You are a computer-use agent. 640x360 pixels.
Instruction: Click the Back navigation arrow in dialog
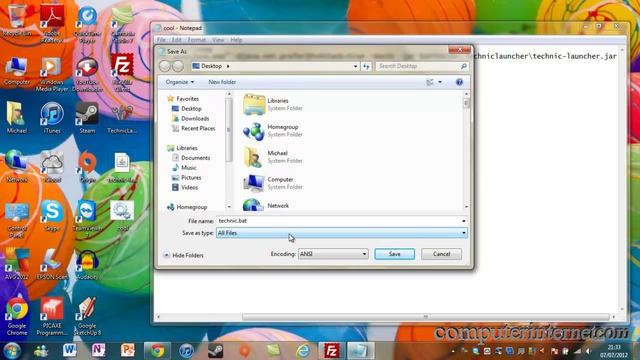pos(165,66)
